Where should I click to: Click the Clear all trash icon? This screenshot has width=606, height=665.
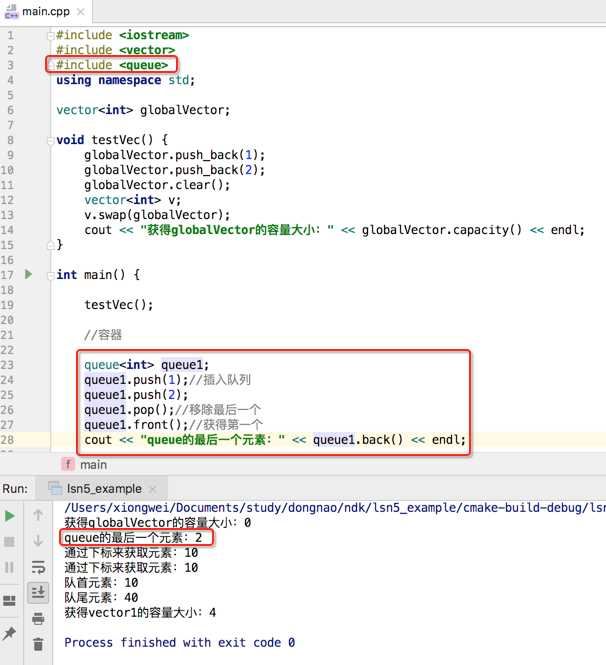click(38, 644)
